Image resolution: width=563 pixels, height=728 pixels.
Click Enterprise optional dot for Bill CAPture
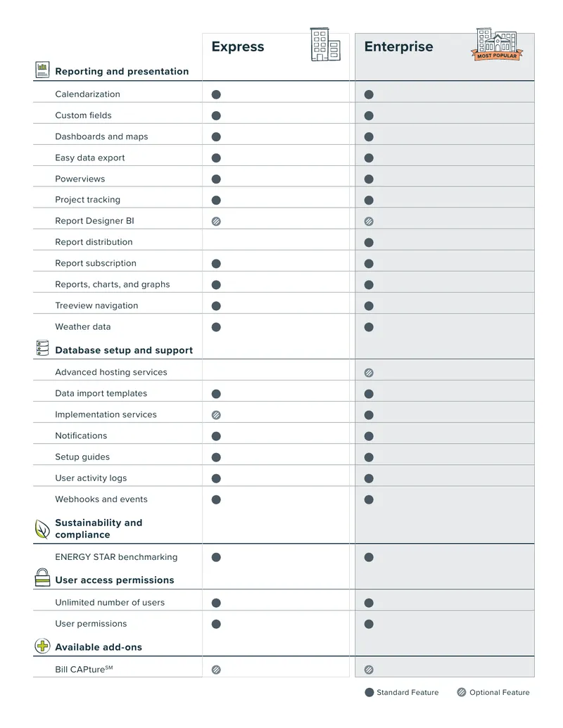click(x=369, y=670)
